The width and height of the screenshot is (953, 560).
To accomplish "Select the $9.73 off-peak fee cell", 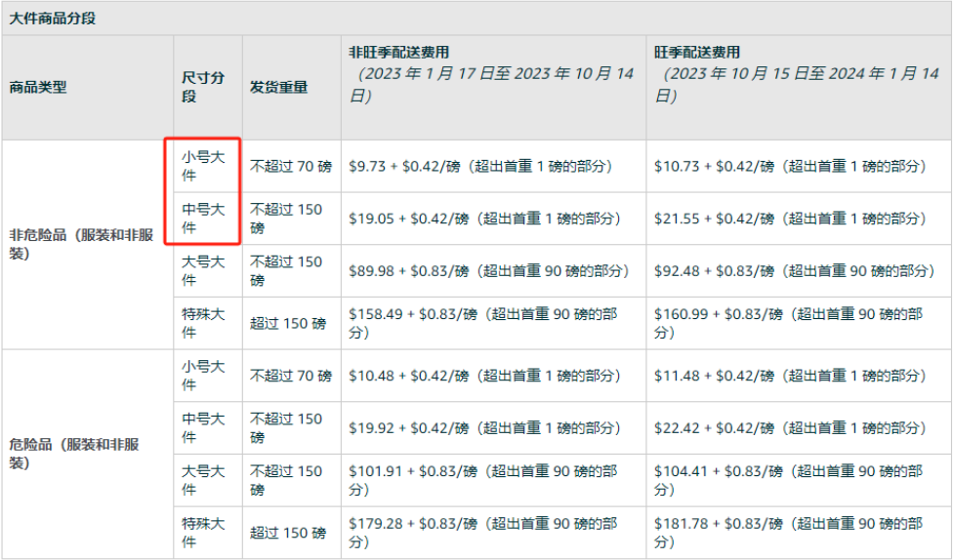I will pyautogui.click(x=480, y=167).
